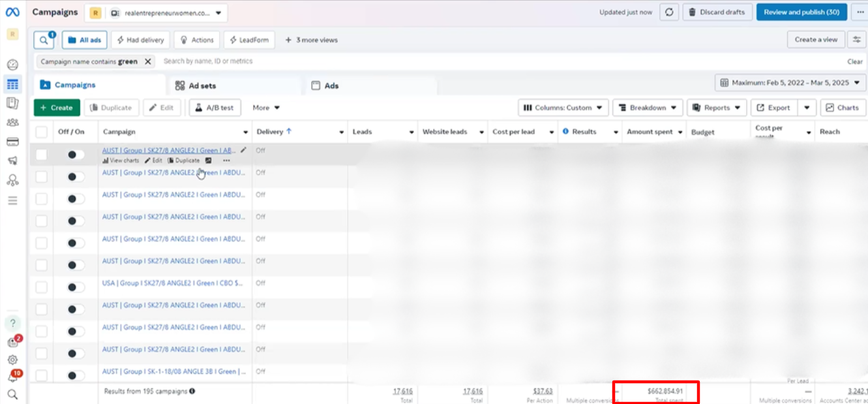The height and width of the screenshot is (404, 868).
Task: Expand the Breakdown dropdown
Action: click(x=647, y=108)
